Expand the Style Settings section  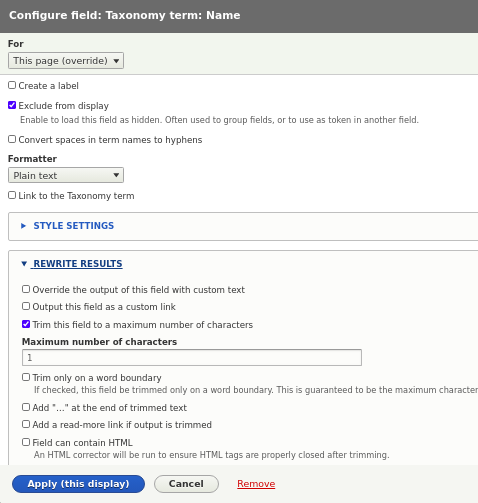pos(73,226)
